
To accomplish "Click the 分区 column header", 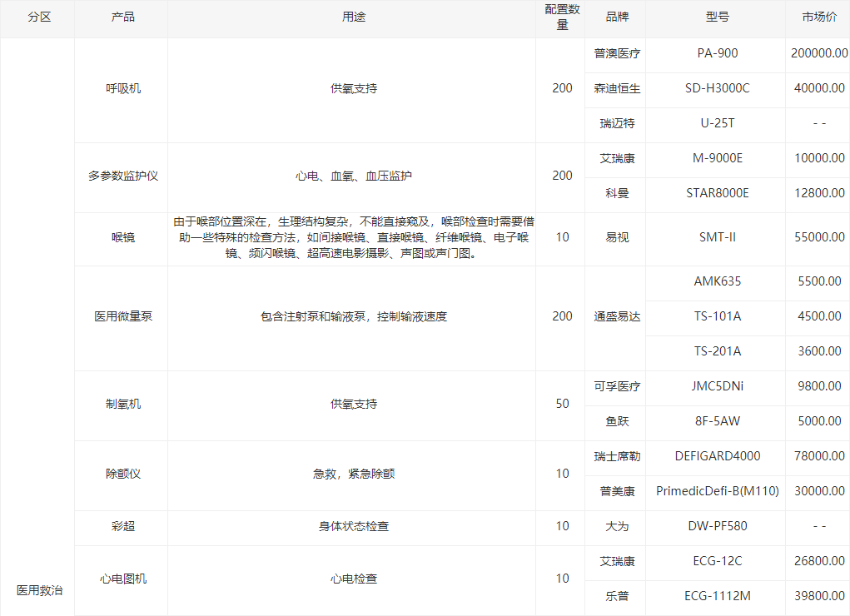I will pos(39,17).
